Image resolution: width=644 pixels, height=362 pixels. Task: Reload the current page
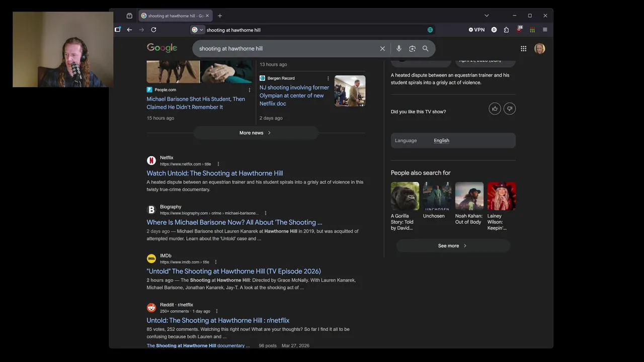pos(153,30)
